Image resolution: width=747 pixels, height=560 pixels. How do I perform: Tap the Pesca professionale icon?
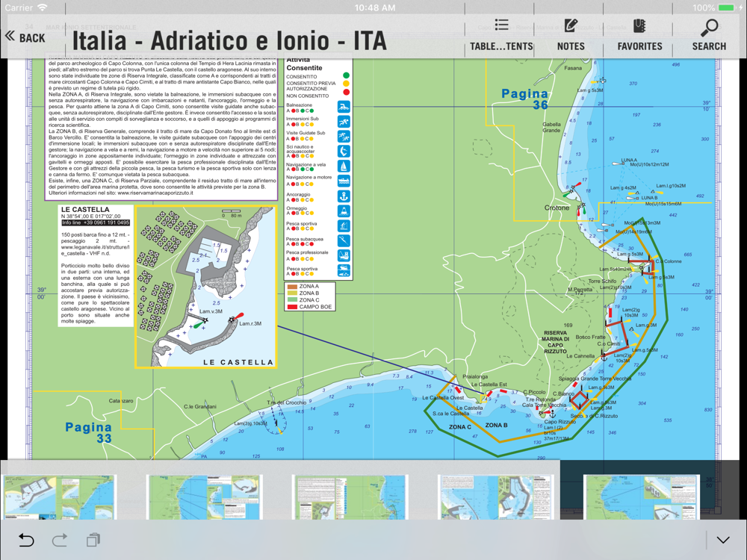(x=344, y=255)
